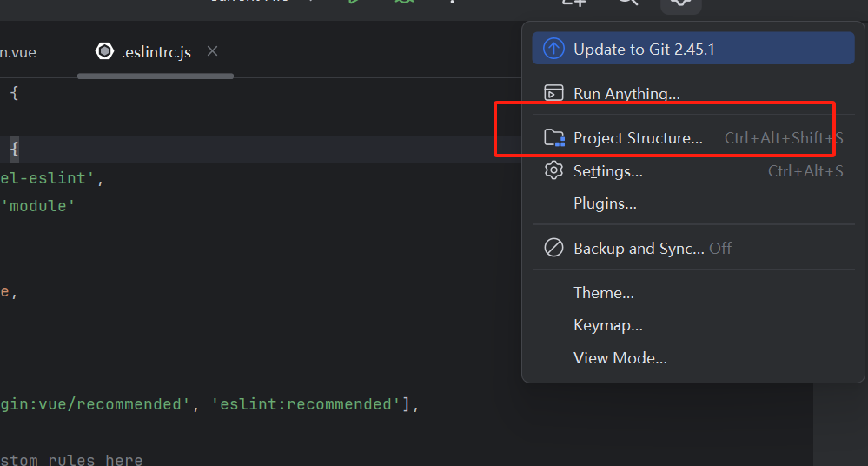The image size is (868, 466).
Task: Click the Project Structure folder icon
Action: 553,138
